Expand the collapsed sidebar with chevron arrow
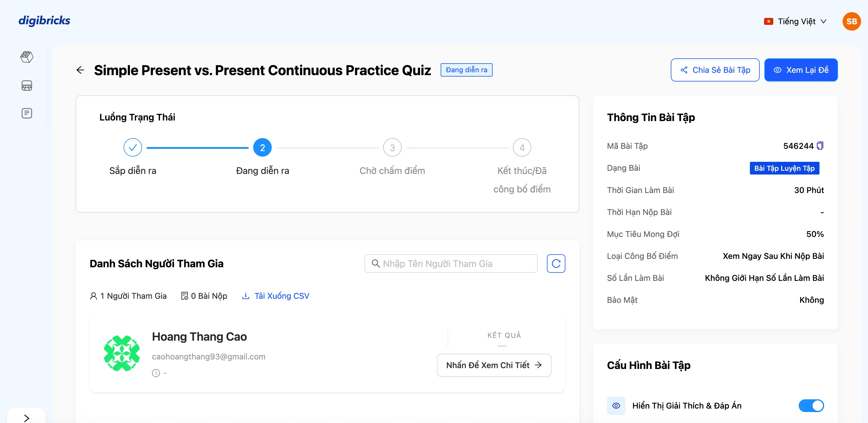Screen dimensions: 868x423 pos(27,418)
